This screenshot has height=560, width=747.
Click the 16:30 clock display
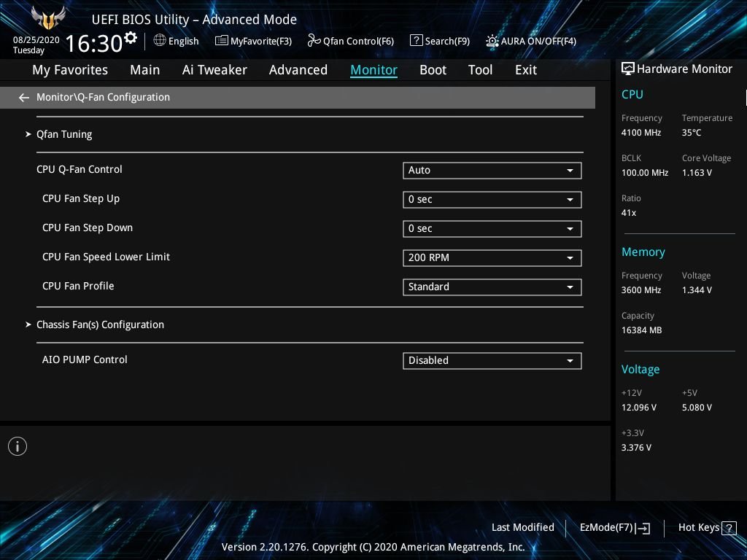click(94, 43)
